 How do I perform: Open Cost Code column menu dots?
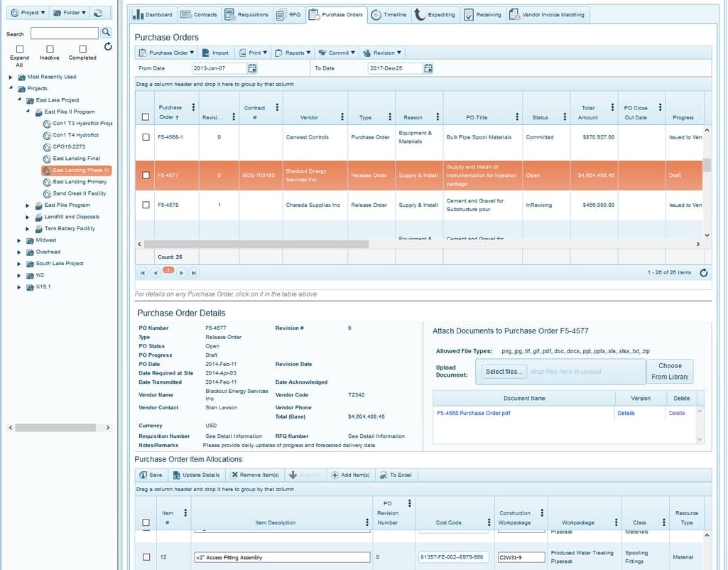point(489,522)
